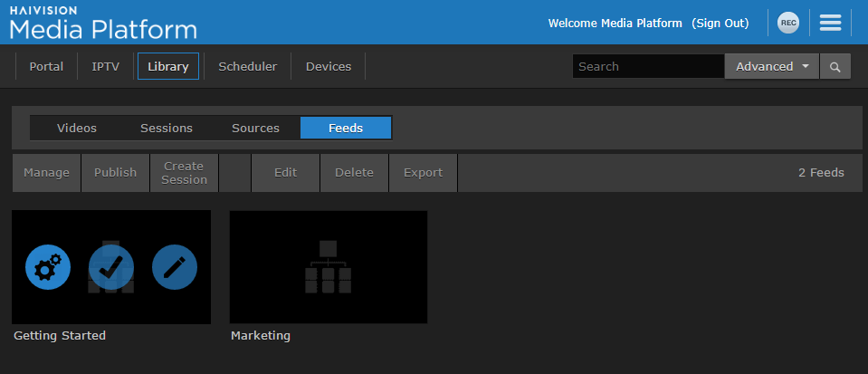
Task: Navigate to the Devices section
Action: click(x=328, y=67)
